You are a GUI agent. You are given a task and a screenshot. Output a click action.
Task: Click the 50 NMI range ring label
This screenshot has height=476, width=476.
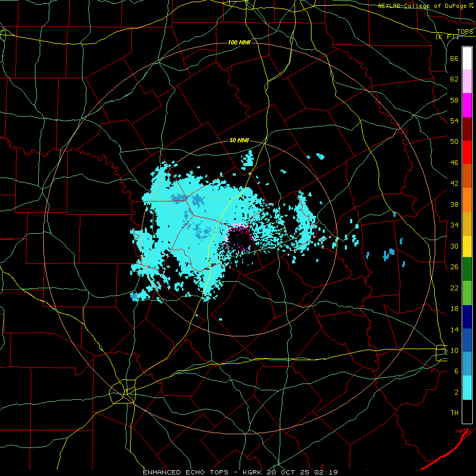click(239, 140)
